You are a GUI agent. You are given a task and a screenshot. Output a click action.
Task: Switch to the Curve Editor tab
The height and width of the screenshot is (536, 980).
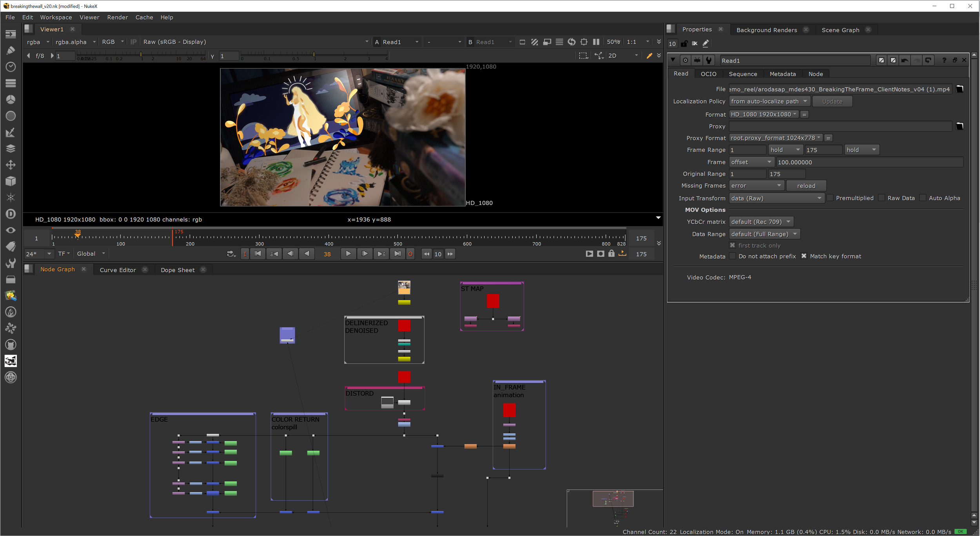(x=118, y=270)
